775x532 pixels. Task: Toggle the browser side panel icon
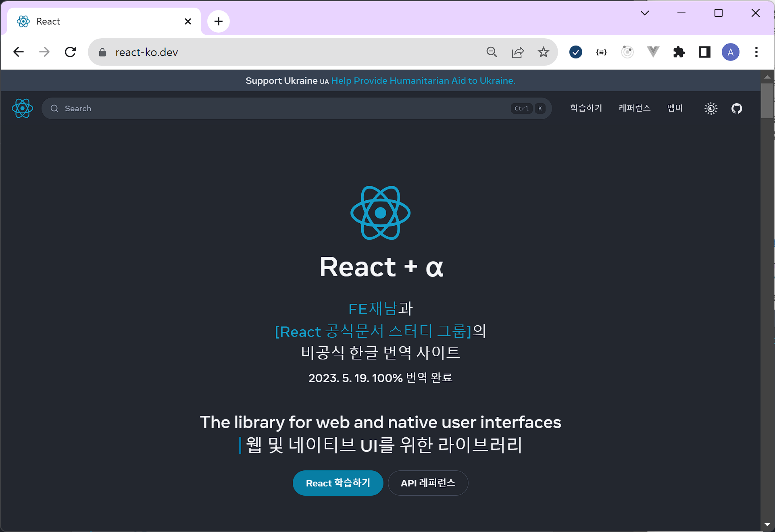(704, 52)
